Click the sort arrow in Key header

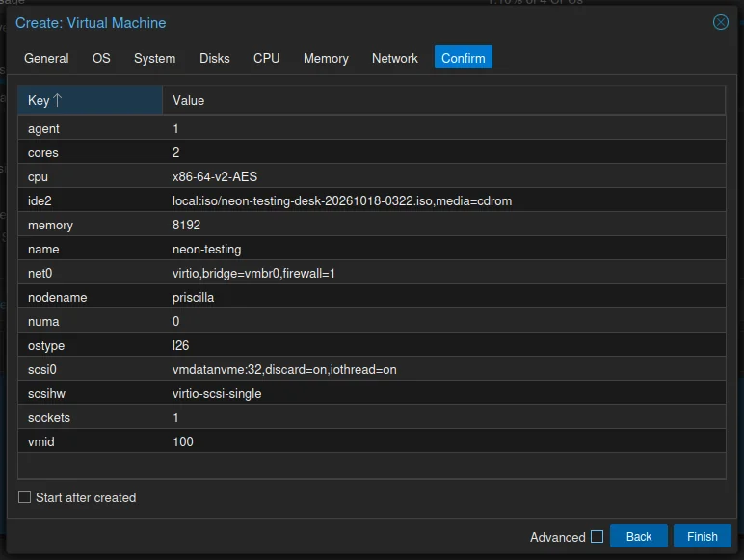[58, 100]
